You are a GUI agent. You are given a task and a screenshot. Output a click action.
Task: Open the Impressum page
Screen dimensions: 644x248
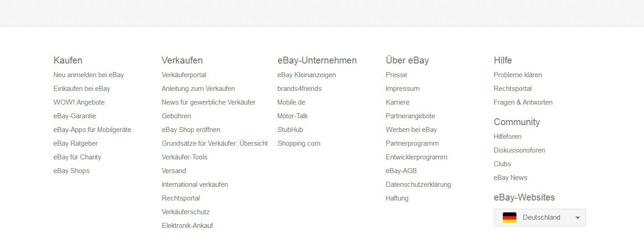click(403, 89)
